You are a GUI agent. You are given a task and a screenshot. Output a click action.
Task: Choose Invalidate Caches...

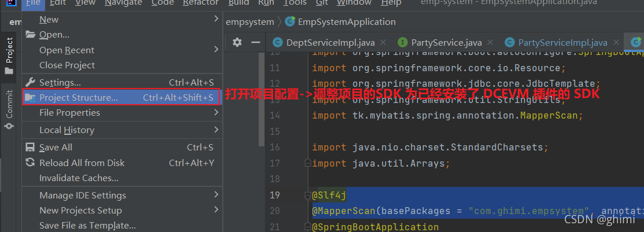pyautogui.click(x=122, y=178)
